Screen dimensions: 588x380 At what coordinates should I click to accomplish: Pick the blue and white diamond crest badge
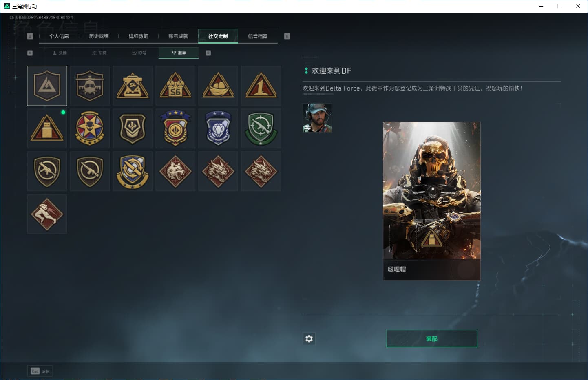pyautogui.click(x=218, y=128)
